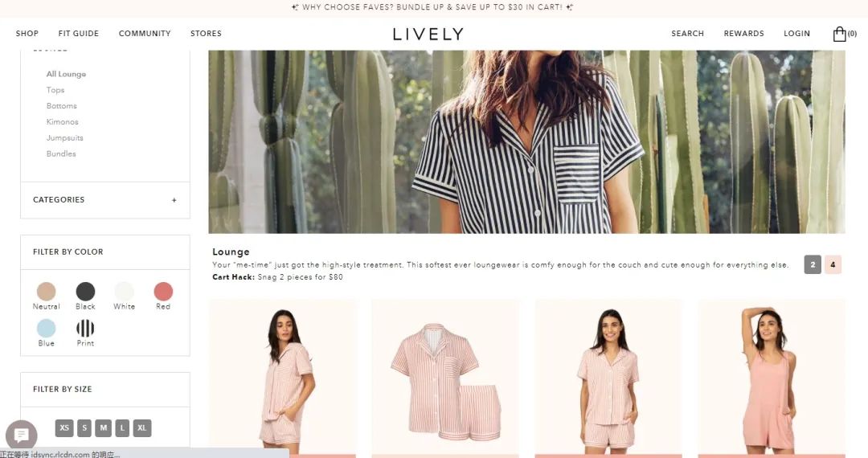Switch to 4-column grid view

(x=833, y=264)
